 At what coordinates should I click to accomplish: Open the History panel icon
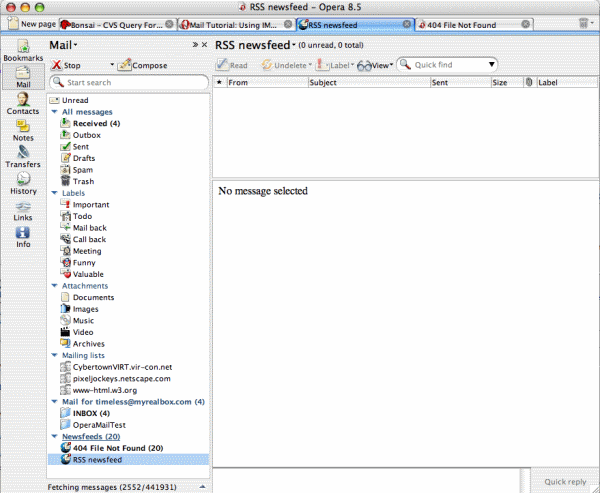(x=23, y=179)
